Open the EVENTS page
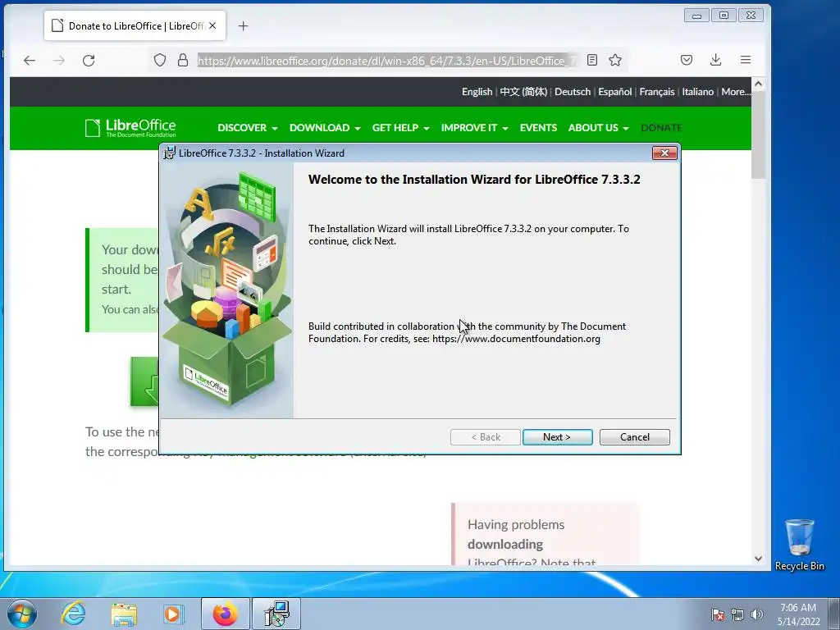This screenshot has width=840, height=630. click(x=538, y=127)
